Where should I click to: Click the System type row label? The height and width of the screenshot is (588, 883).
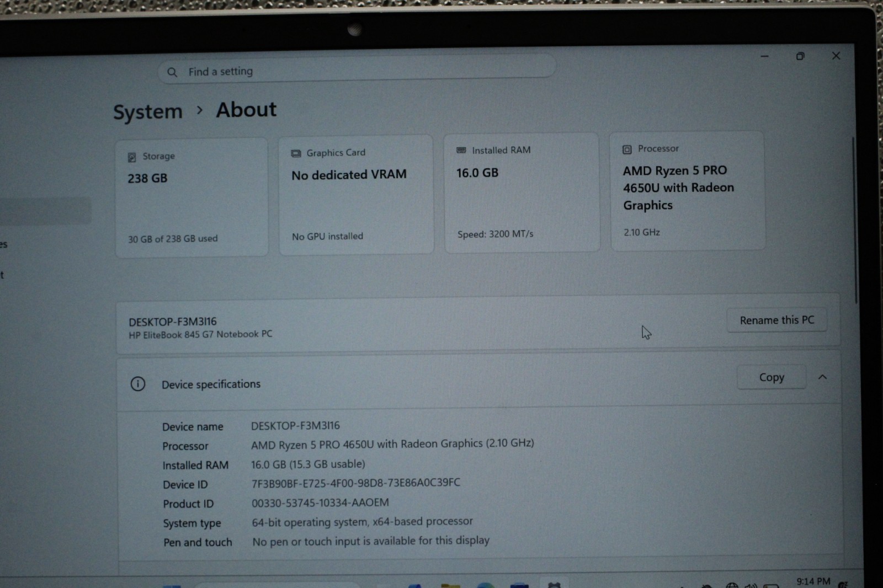(192, 523)
